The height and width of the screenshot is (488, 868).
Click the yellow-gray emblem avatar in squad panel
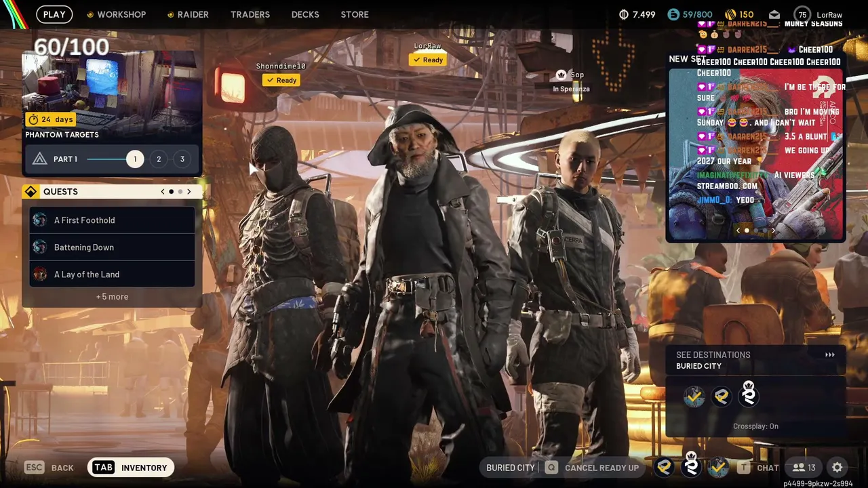722,396
